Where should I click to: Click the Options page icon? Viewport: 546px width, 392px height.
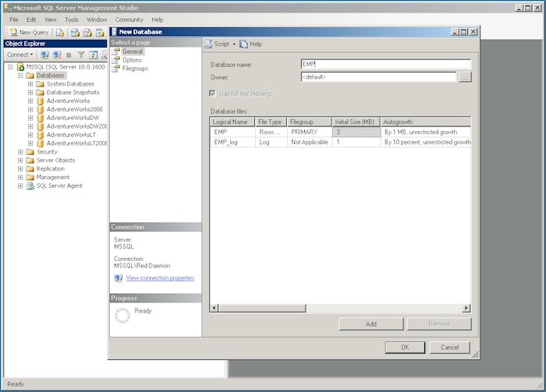pos(115,60)
